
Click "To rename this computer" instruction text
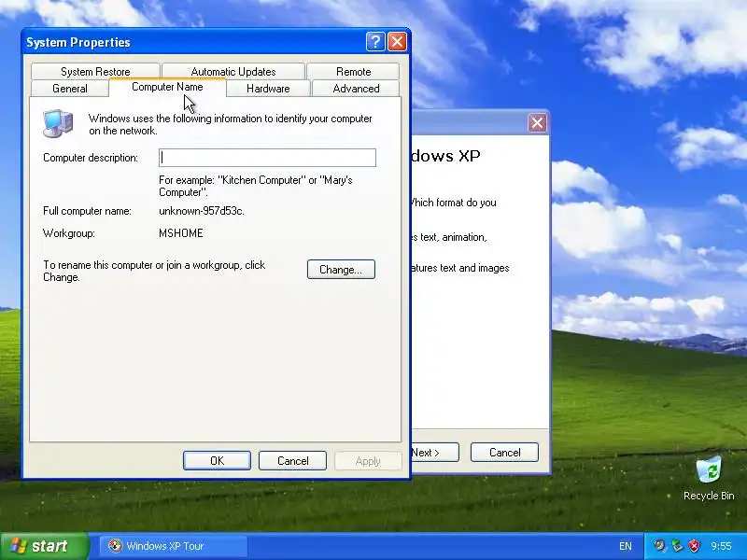click(x=154, y=271)
